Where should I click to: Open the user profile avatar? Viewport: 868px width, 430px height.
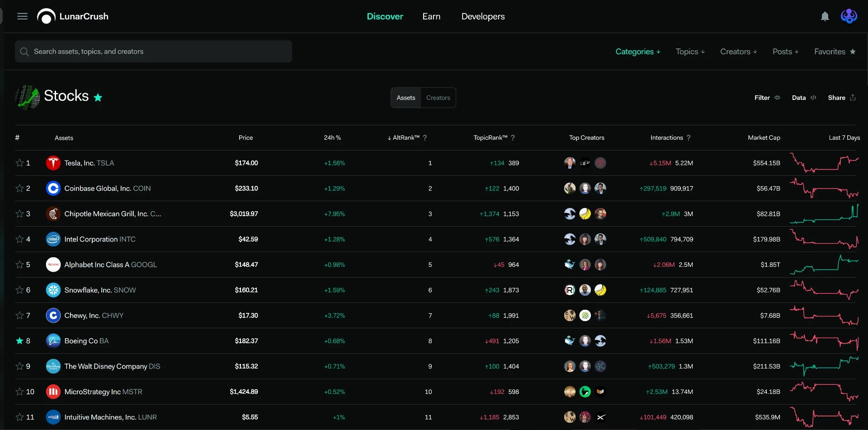coord(849,16)
